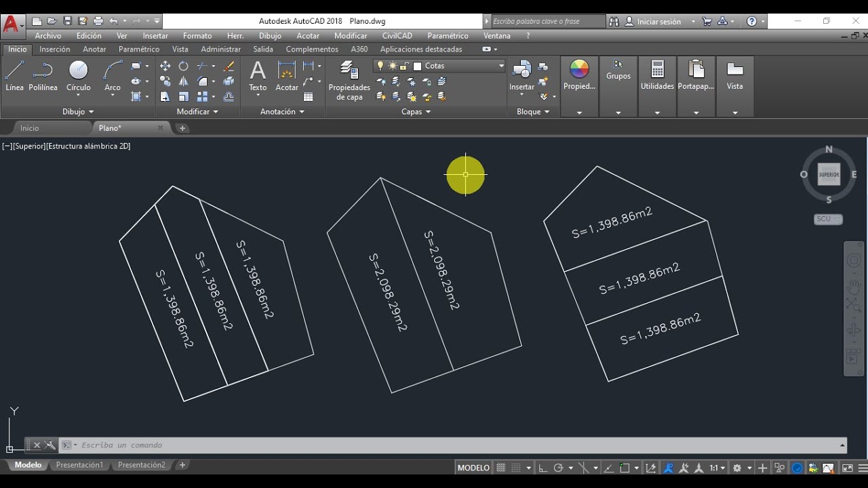Viewport: 868px width, 488px height.
Task: Open the Texto annotation tool
Action: pyautogui.click(x=258, y=75)
